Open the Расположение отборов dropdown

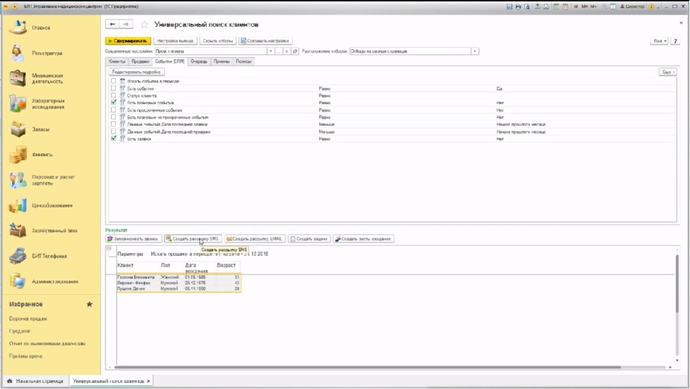475,51
